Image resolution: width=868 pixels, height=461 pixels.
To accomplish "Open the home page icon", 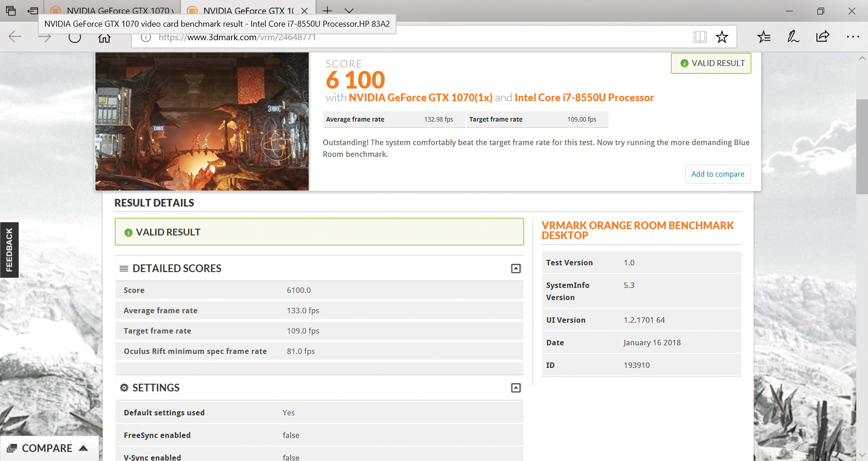I will 104,38.
